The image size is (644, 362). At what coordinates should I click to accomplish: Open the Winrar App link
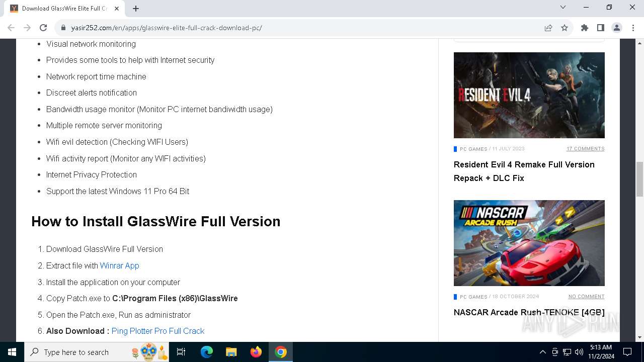[x=119, y=265]
